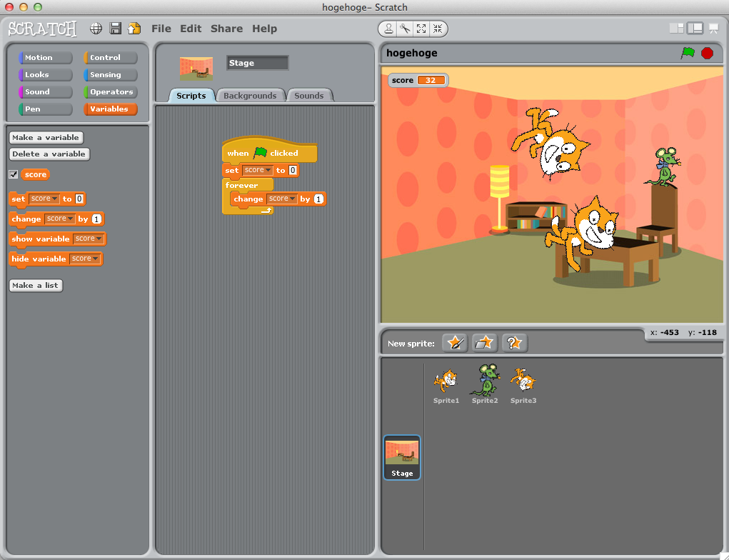
Task: Click the green flag to start
Action: (x=688, y=53)
